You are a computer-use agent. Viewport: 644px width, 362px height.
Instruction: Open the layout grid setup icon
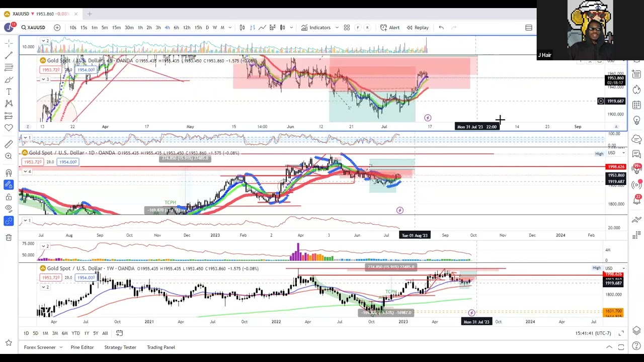click(347, 28)
